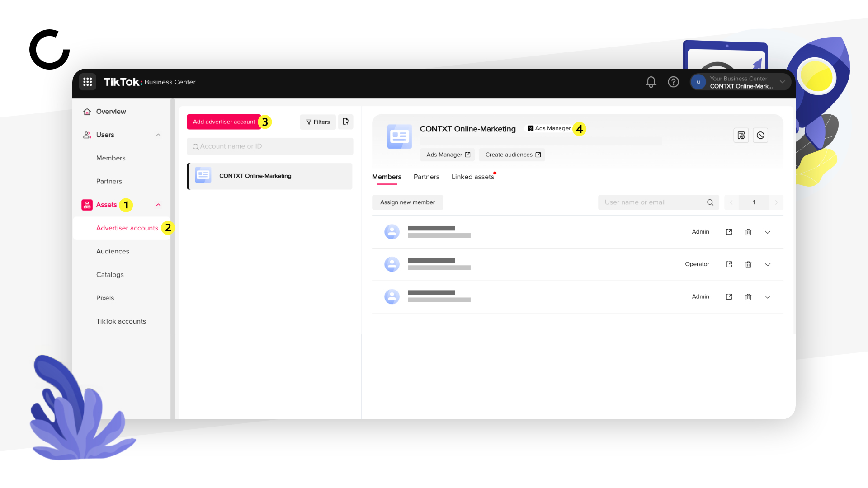Click Add advertiser account button
This screenshot has width=868, height=488.
[224, 122]
